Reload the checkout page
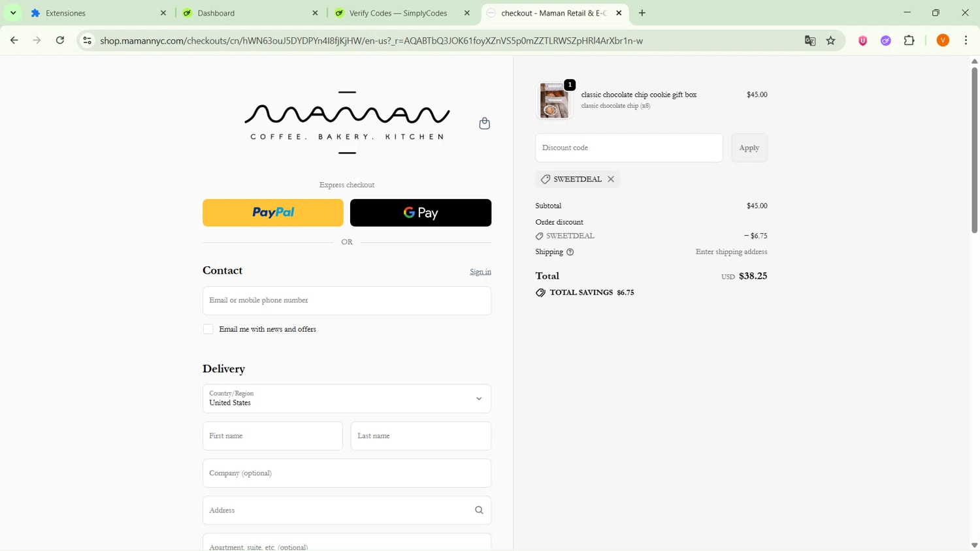Image resolution: width=980 pixels, height=551 pixels. click(x=60, y=40)
